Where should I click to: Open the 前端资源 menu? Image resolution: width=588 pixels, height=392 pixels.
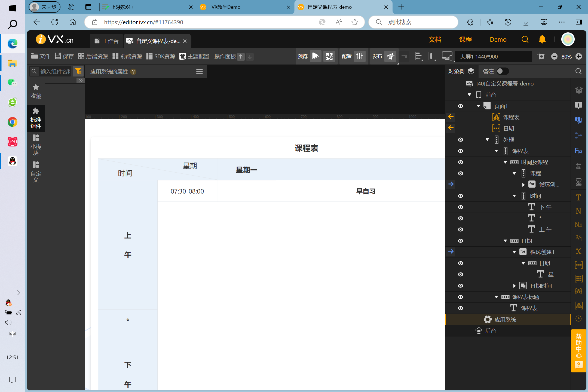tap(127, 56)
